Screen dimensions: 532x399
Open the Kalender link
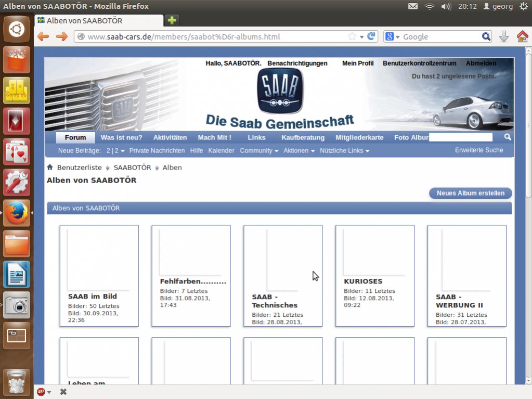(x=221, y=151)
